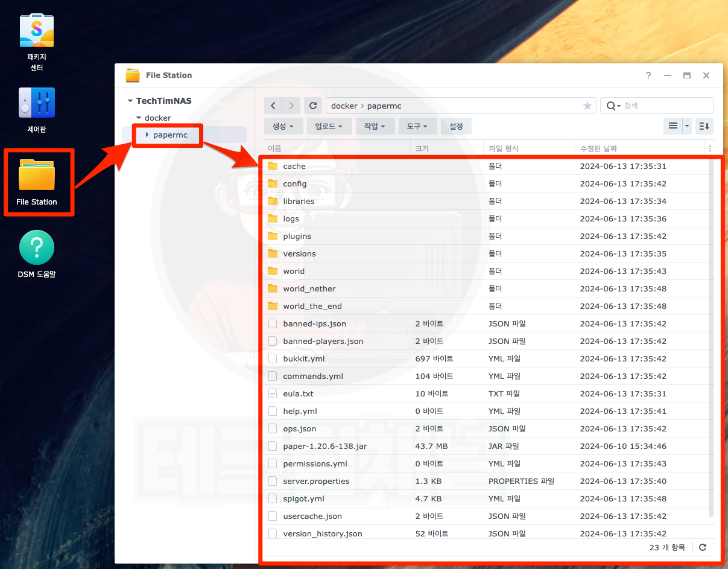Viewport: 728px width, 569px height.
Task: Select the config folder icon
Action: pyautogui.click(x=273, y=183)
